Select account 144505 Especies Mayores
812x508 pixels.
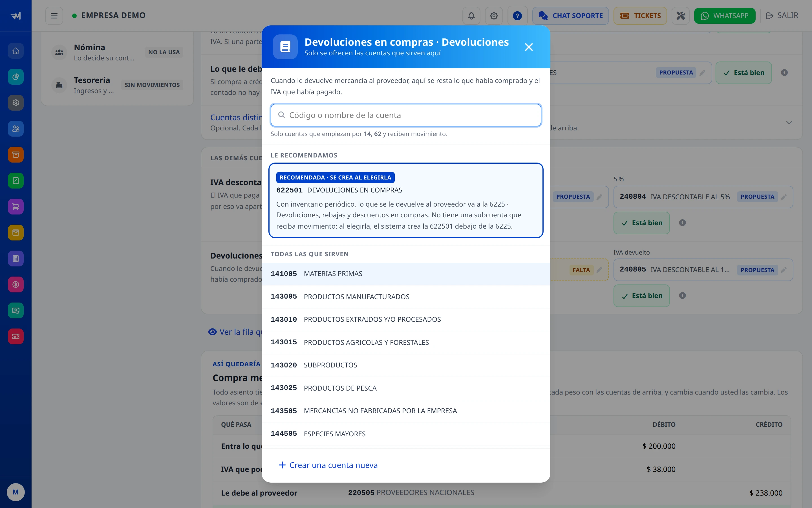[406, 434]
